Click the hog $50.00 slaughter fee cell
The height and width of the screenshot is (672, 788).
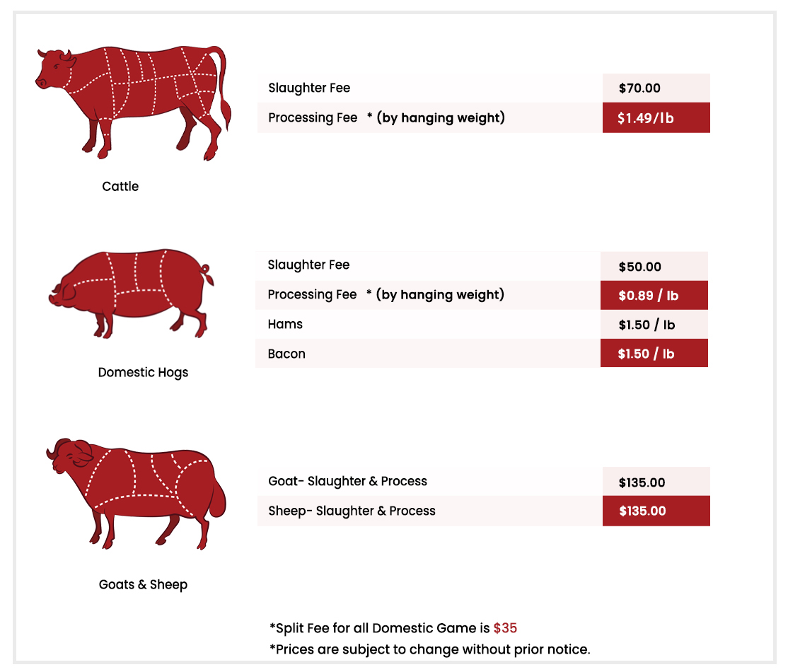[654, 267]
